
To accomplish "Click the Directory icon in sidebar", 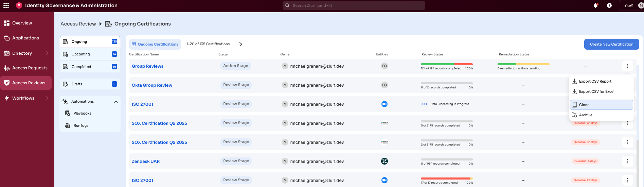I will (7, 53).
